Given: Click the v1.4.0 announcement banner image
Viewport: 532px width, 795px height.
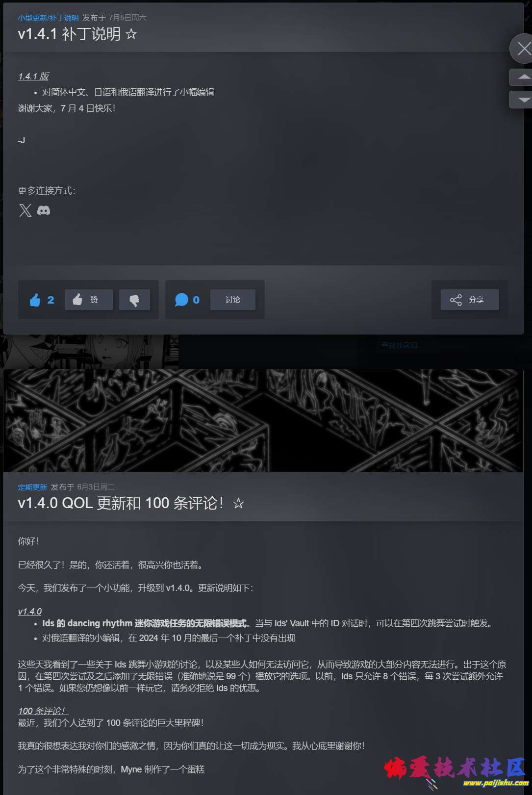Looking at the screenshot, I should 263,421.
